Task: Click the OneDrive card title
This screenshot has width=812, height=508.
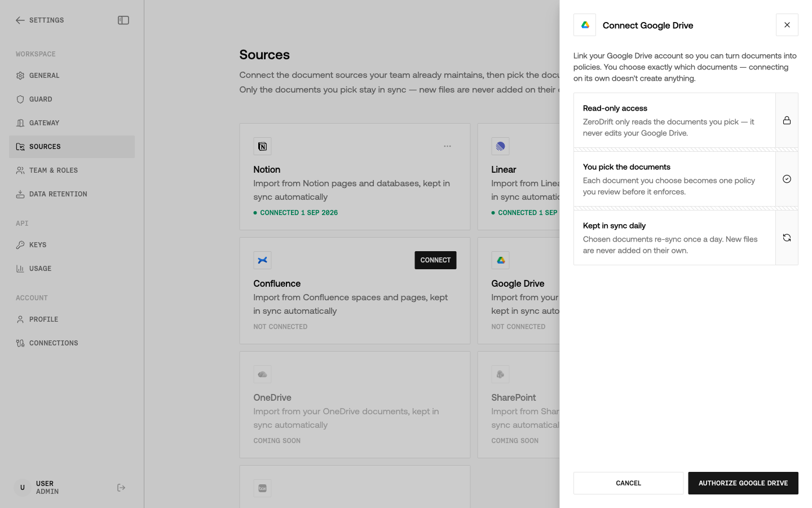Action: (272, 397)
